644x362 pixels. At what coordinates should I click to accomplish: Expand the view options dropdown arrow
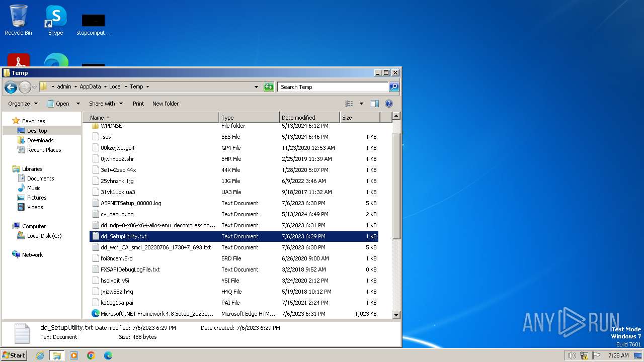(361, 104)
